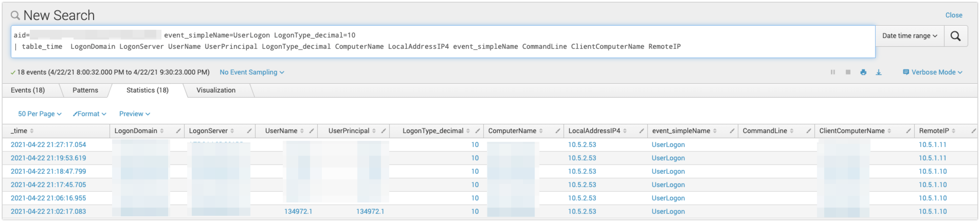Sort by ClientComputerName column header
The image size is (980, 222).
click(x=855, y=131)
